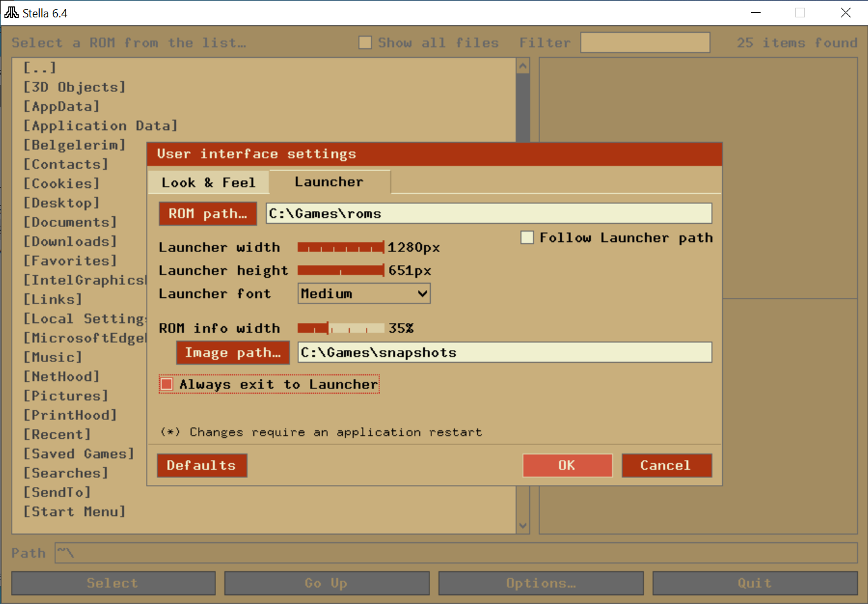Select the [MicrosoftEdge folder entry
Screen dimensions: 868x604
click(x=84, y=338)
